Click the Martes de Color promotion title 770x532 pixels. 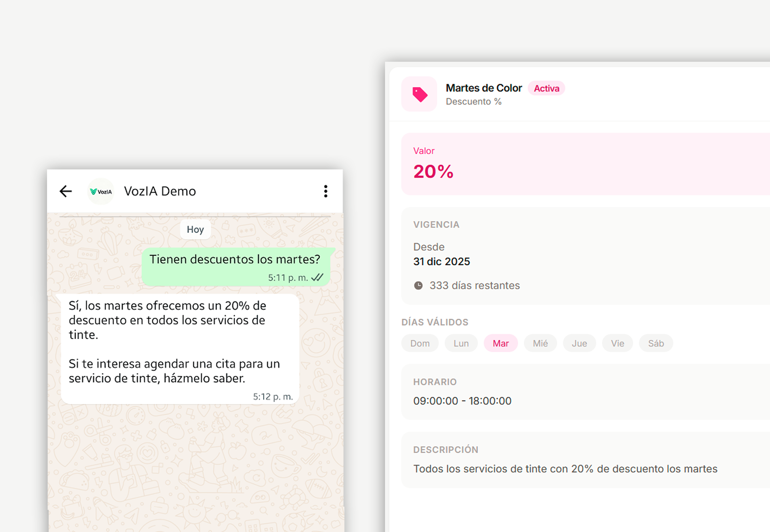point(483,88)
